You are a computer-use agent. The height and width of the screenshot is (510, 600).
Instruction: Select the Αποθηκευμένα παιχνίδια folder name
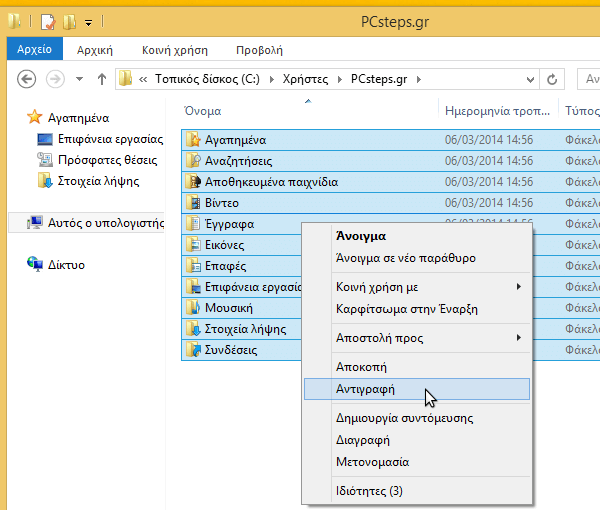(271, 182)
